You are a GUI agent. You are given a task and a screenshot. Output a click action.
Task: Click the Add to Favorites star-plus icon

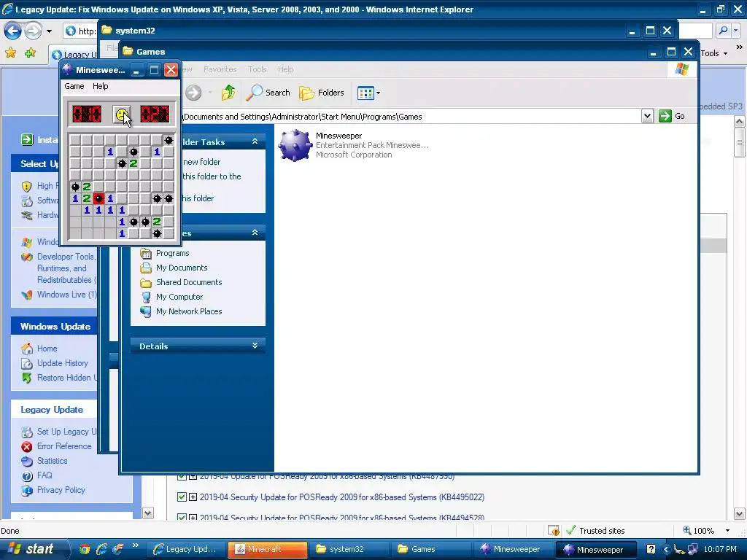click(31, 52)
